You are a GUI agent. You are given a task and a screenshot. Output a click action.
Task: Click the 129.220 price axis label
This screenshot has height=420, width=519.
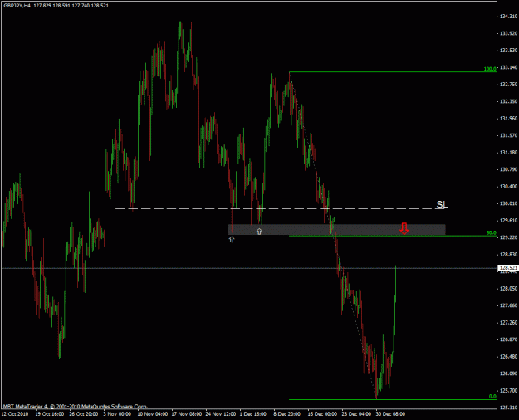coord(508,237)
